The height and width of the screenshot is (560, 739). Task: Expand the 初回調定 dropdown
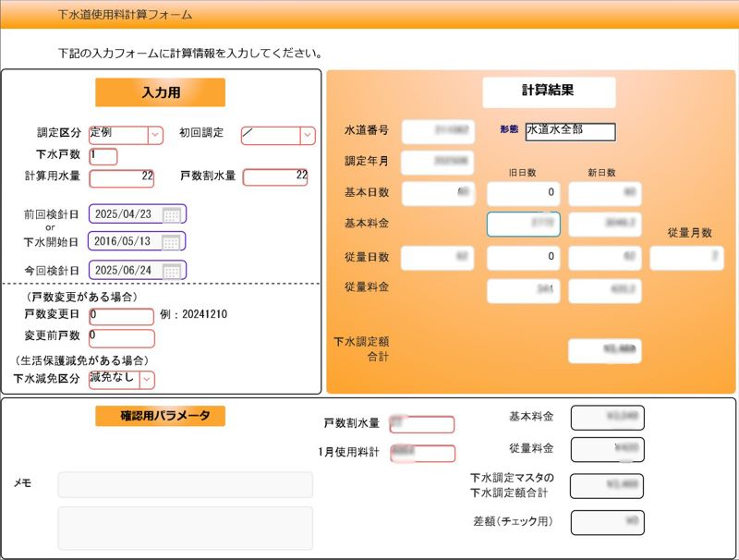point(307,135)
